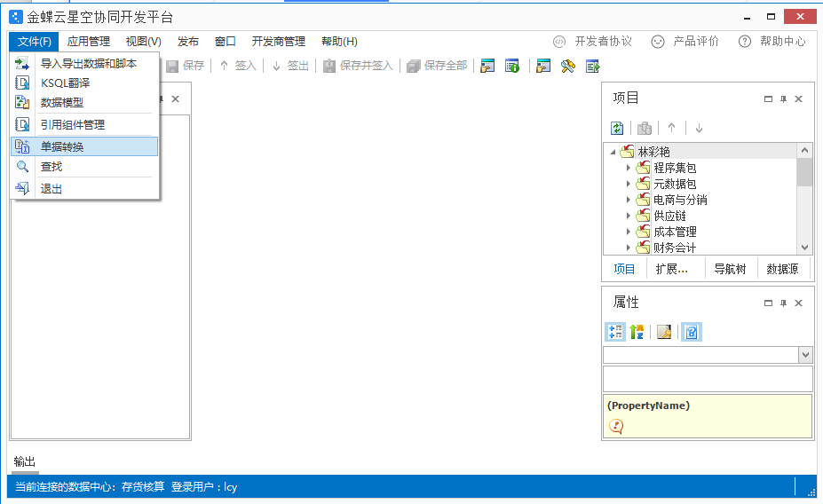Click the empty field below the 属性 dropdown
The image size is (823, 504).
pyautogui.click(x=708, y=379)
